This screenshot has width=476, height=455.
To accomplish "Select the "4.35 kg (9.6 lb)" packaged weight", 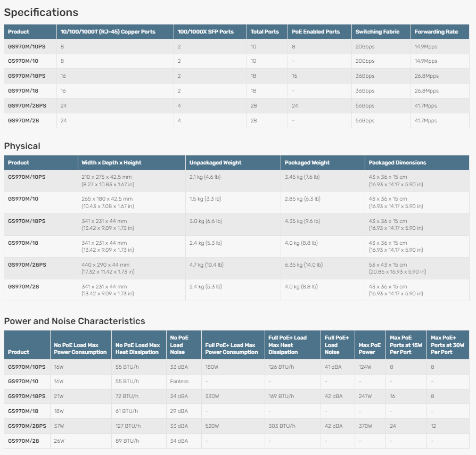I will tap(302, 221).
